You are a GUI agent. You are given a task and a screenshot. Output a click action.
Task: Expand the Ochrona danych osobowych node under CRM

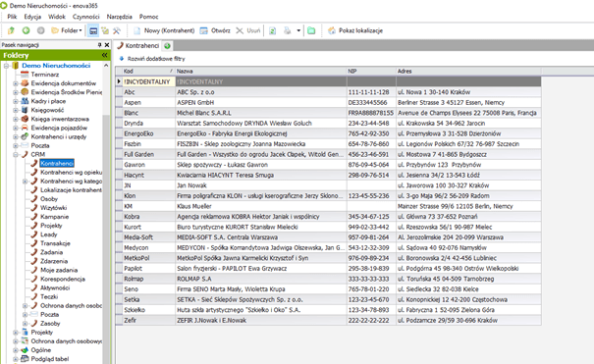(25, 306)
